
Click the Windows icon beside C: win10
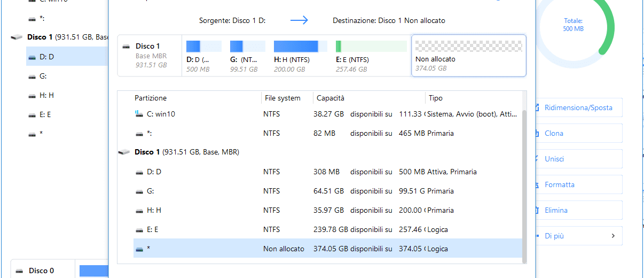click(x=139, y=114)
